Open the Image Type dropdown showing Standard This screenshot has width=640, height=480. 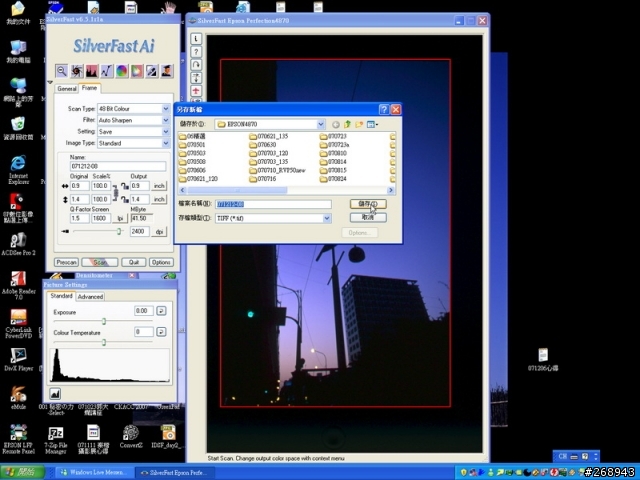point(166,143)
